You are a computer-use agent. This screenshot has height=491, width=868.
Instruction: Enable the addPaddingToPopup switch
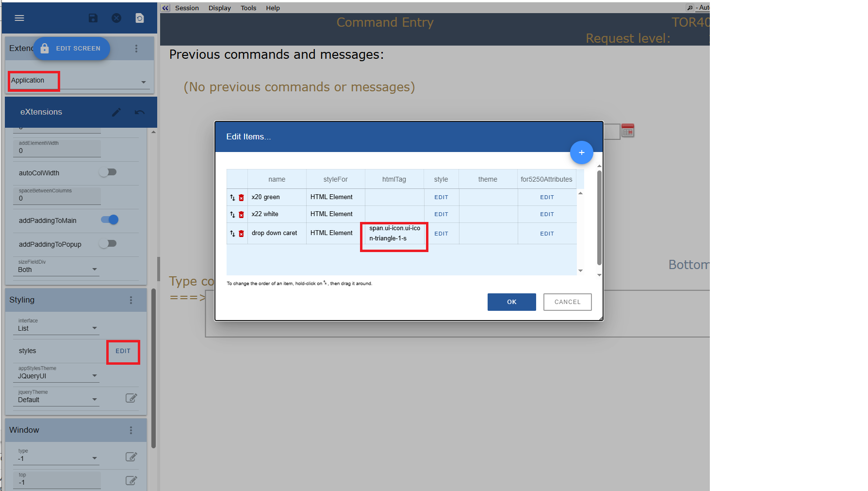[x=108, y=244]
